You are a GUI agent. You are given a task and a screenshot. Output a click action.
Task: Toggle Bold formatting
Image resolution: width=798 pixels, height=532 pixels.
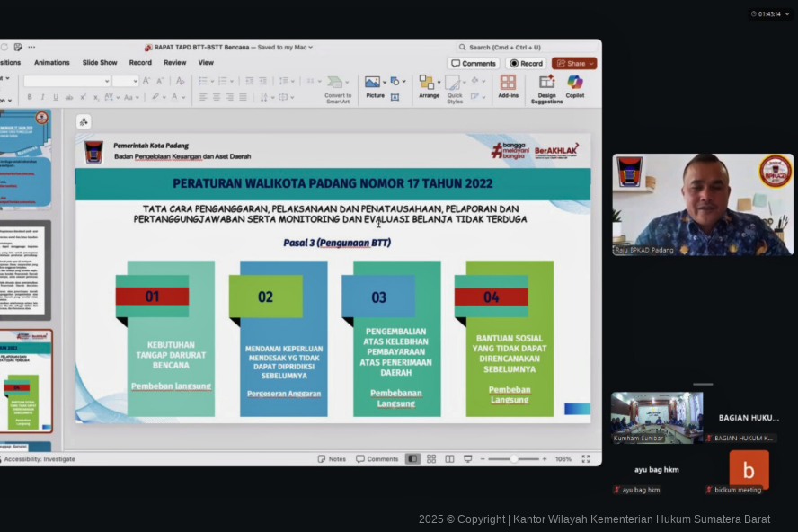pyautogui.click(x=30, y=97)
